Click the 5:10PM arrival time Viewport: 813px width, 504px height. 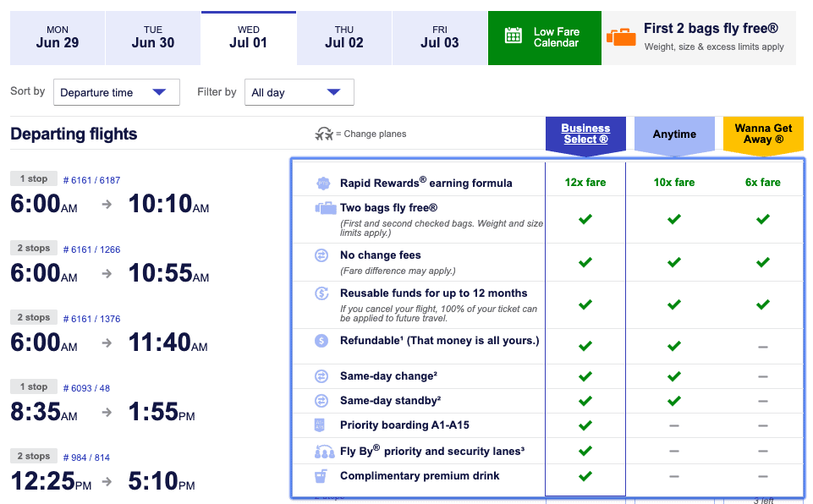tap(162, 482)
